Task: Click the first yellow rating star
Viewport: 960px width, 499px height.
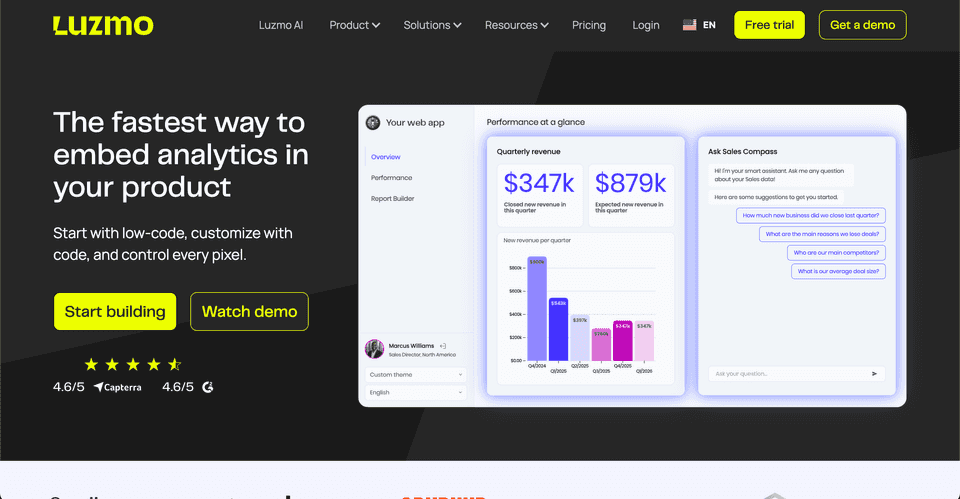Action: [x=91, y=365]
